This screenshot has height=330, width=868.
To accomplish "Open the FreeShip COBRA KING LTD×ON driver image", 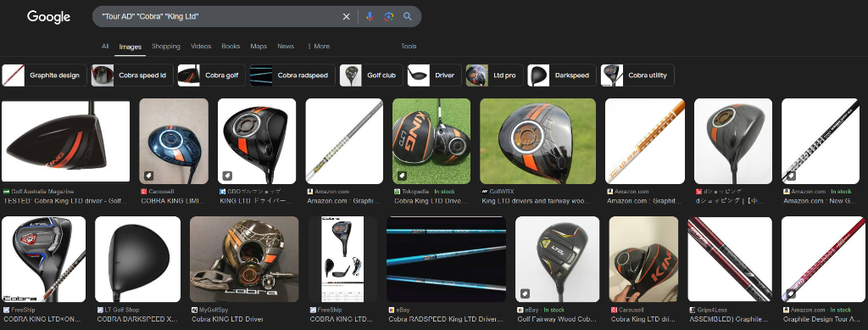I will [x=44, y=259].
